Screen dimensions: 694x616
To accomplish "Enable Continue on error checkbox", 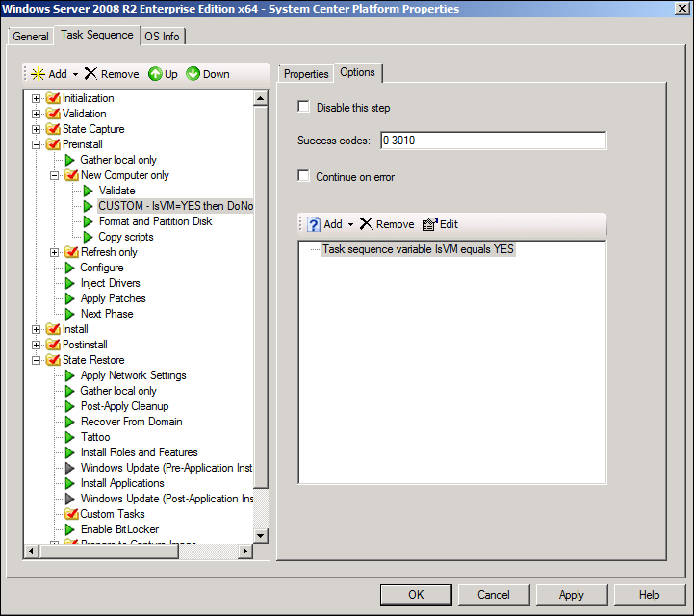I will pyautogui.click(x=304, y=177).
